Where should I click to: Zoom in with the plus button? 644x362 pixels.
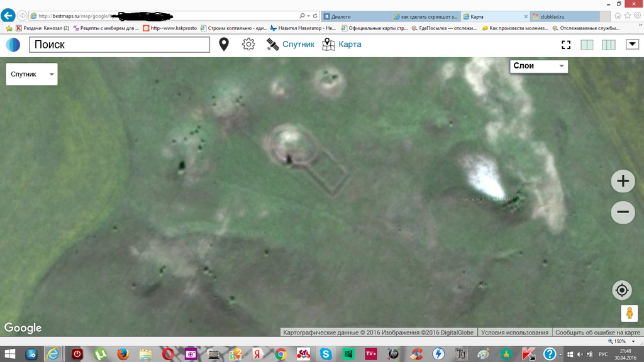tap(623, 181)
